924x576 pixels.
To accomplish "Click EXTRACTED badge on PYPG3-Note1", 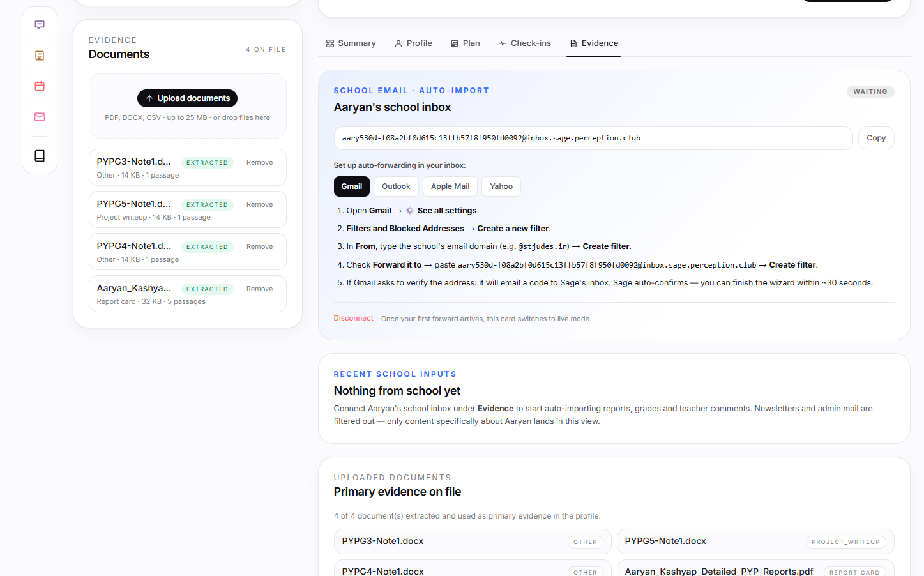I will pos(207,163).
